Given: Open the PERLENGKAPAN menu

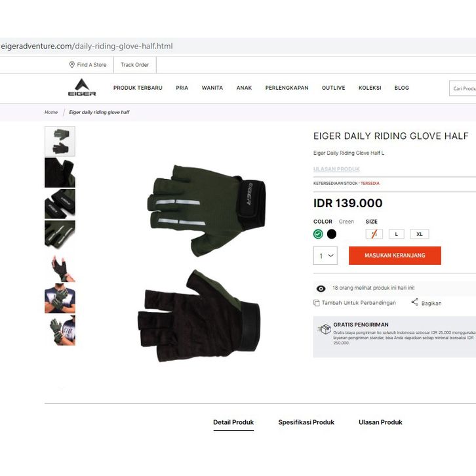Looking at the screenshot, I should coord(287,88).
